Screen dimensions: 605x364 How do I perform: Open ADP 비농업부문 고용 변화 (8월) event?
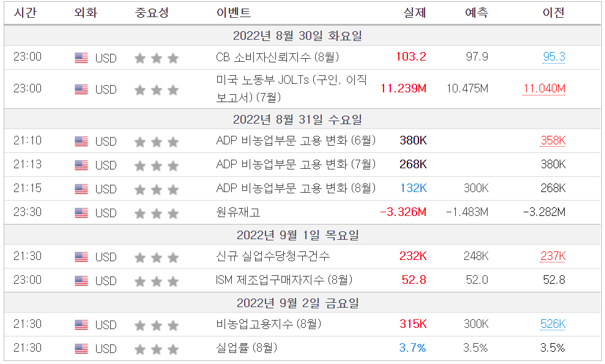pyautogui.click(x=295, y=188)
